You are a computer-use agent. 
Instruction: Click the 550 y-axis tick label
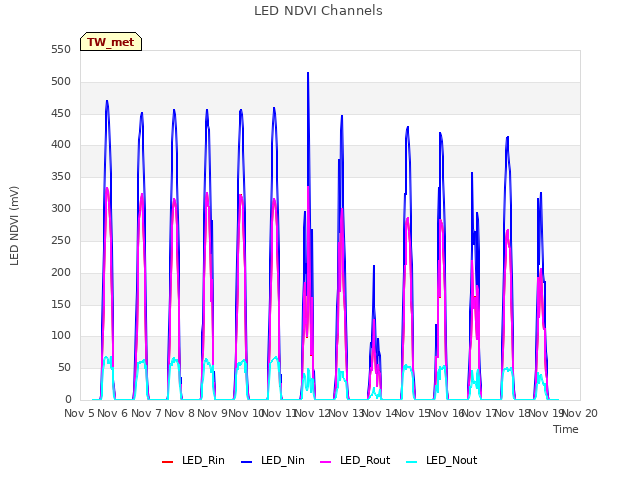coord(61,50)
